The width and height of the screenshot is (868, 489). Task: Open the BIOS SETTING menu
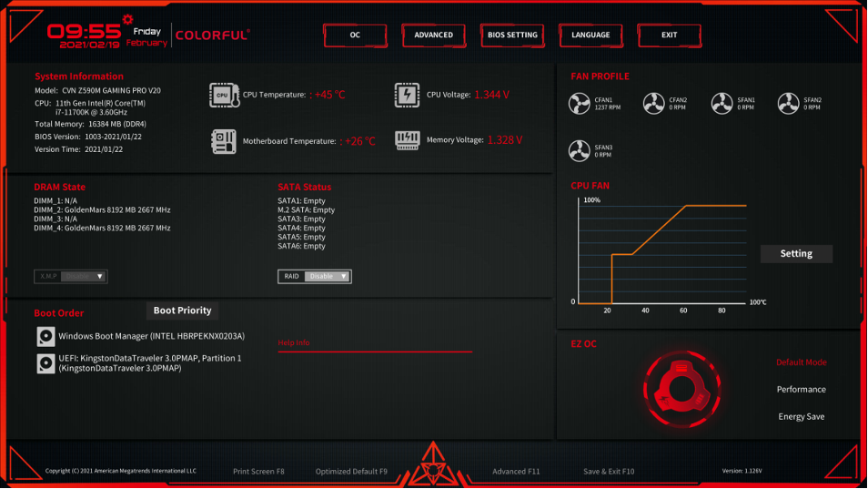[x=512, y=35]
